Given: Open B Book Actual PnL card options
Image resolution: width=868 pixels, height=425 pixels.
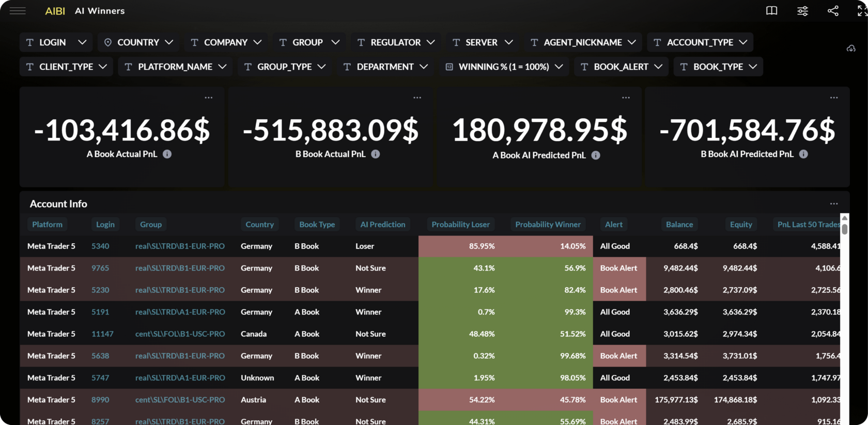Looking at the screenshot, I should [x=417, y=98].
